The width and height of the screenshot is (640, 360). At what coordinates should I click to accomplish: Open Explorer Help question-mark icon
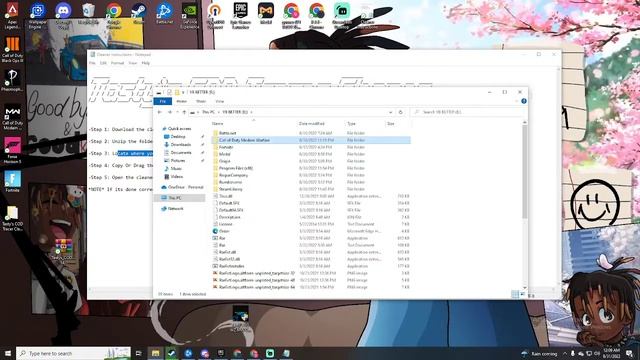coord(524,101)
